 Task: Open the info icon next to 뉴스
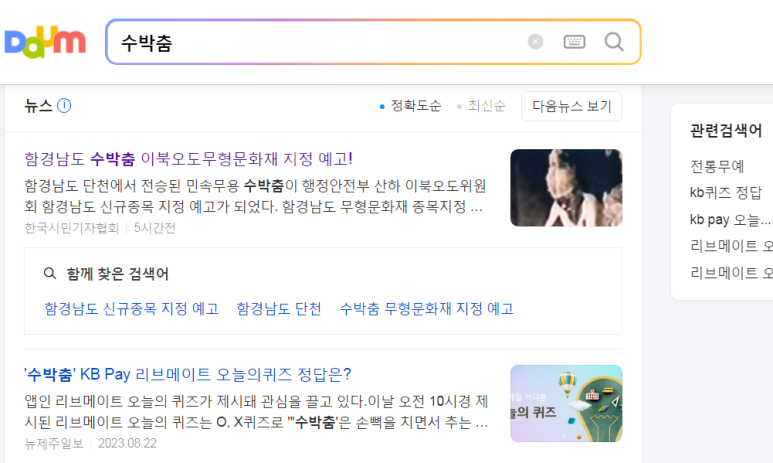[x=64, y=106]
